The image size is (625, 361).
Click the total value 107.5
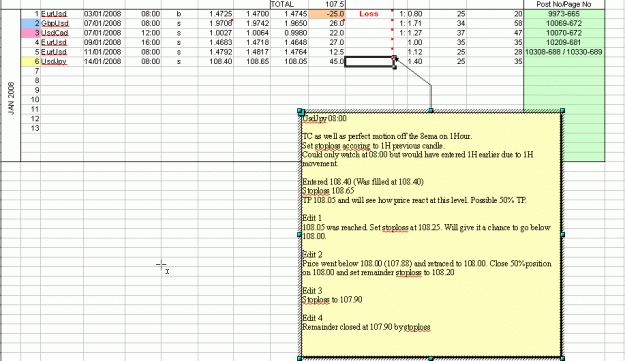pyautogui.click(x=327, y=4)
